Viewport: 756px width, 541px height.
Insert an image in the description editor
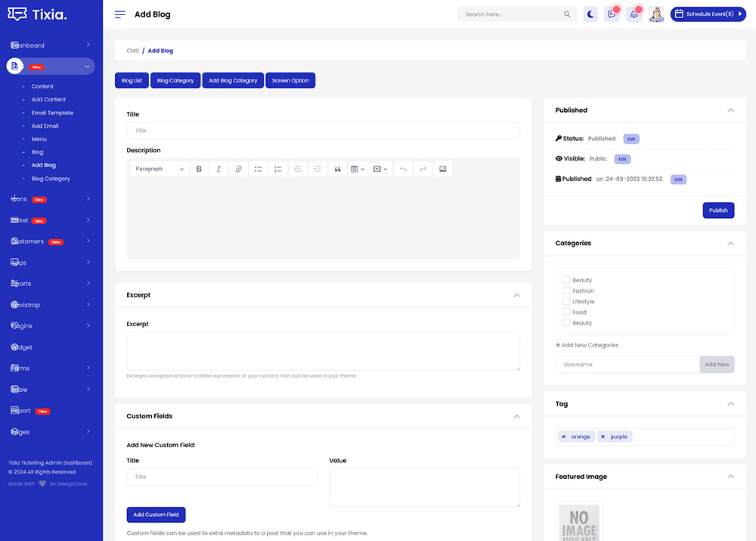pyautogui.click(x=443, y=169)
